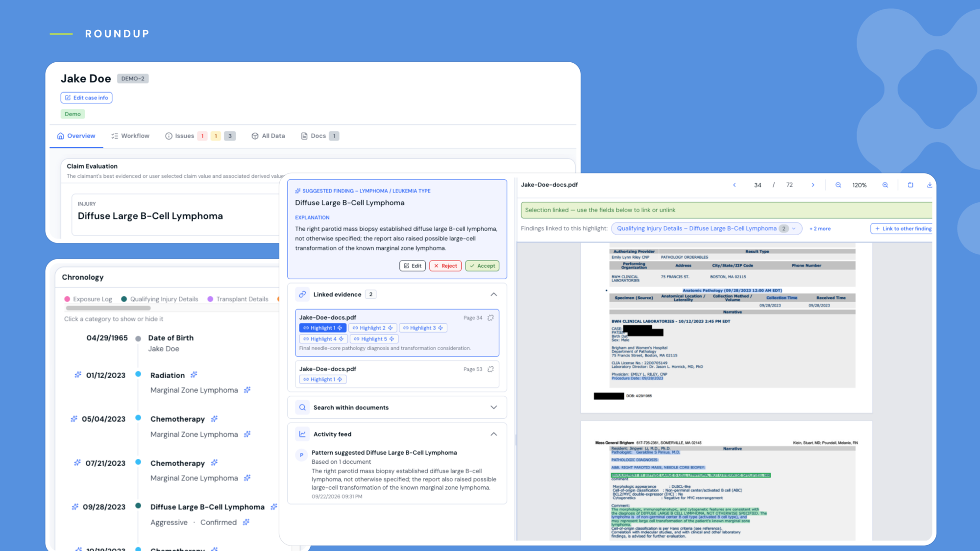Viewport: 980px width, 551px height.
Task: Click Link to other finding button
Action: [x=902, y=229]
